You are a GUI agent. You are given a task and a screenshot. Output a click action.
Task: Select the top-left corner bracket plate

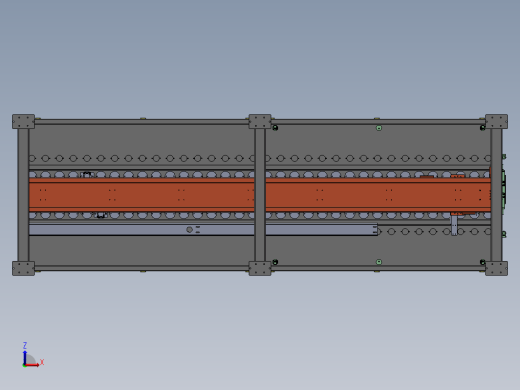[x=23, y=122]
